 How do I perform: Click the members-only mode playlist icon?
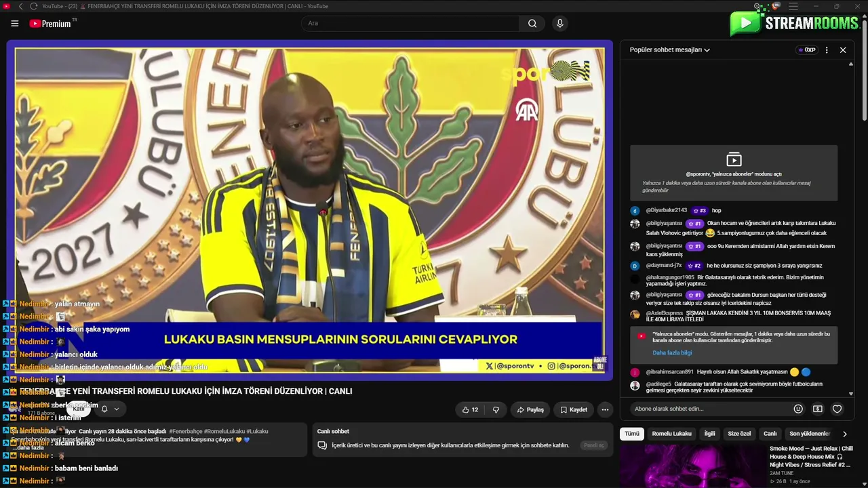734,160
